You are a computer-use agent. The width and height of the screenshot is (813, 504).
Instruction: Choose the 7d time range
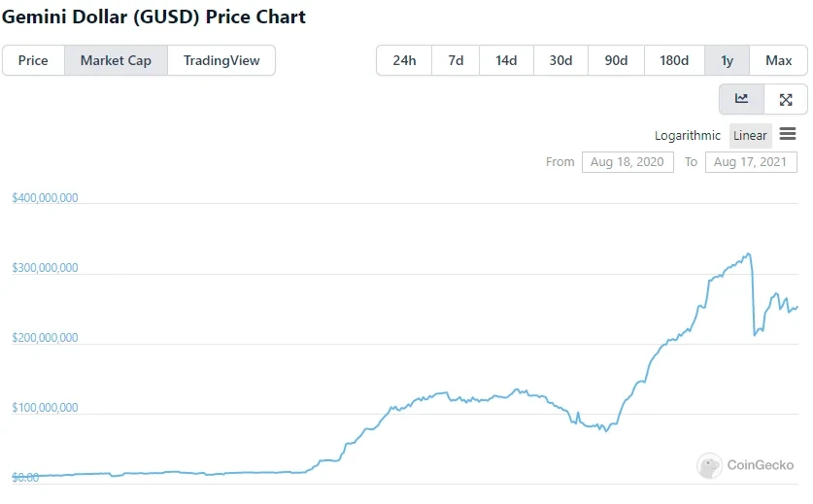click(456, 60)
